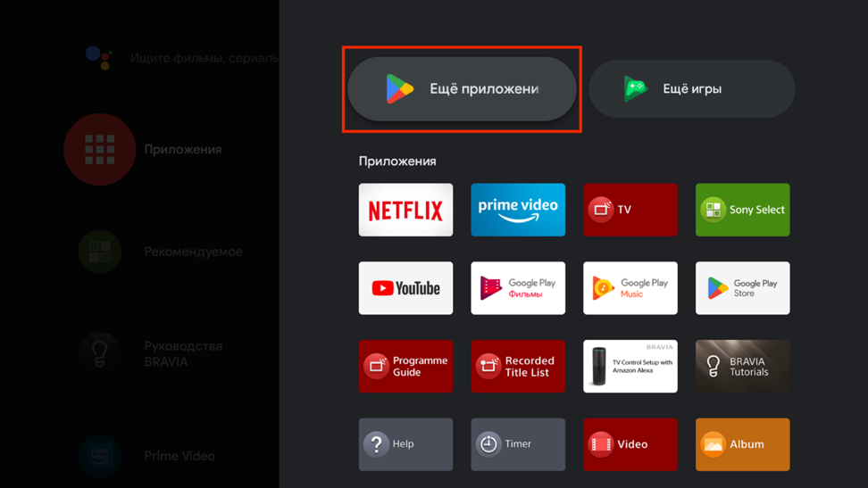Screen dimensions: 868x488
Task: Open the BRAVIA Tutorials tile
Action: (x=743, y=367)
